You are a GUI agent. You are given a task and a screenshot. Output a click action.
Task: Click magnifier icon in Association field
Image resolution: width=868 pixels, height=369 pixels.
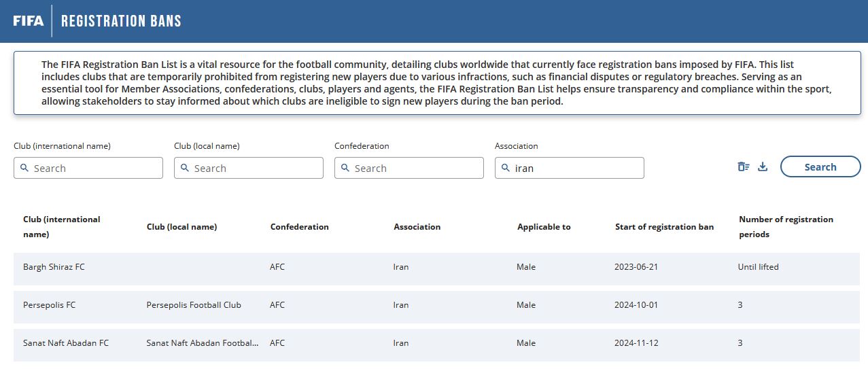(506, 168)
